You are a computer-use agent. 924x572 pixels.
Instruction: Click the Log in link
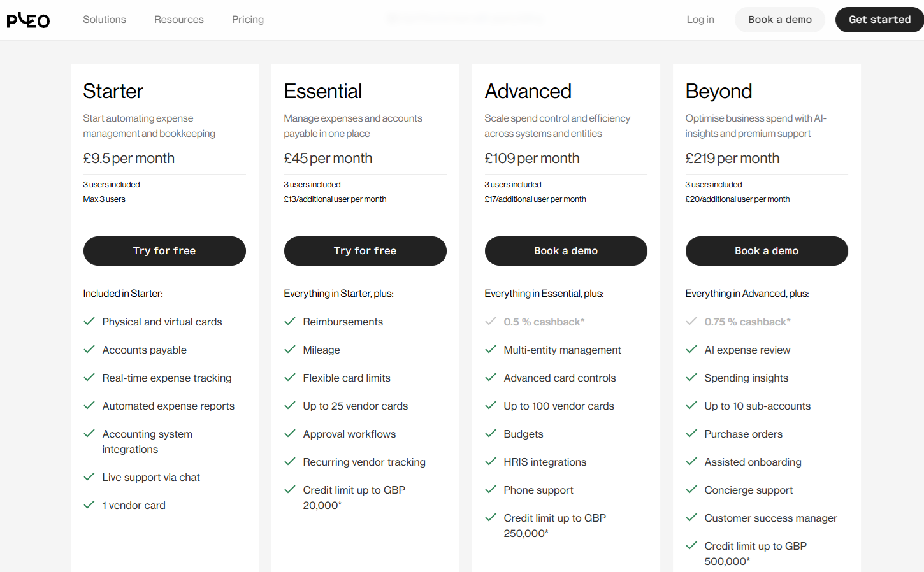pyautogui.click(x=700, y=20)
